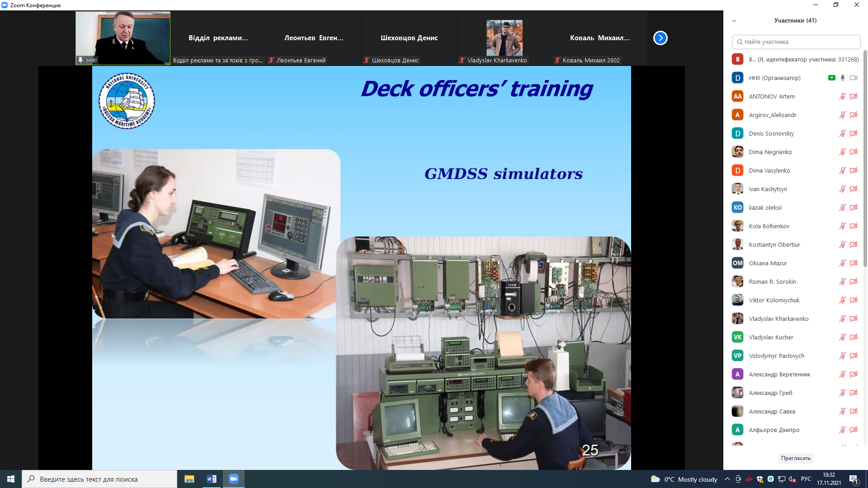Click the muted mic icon for Oksana Mazur

pos(843,263)
